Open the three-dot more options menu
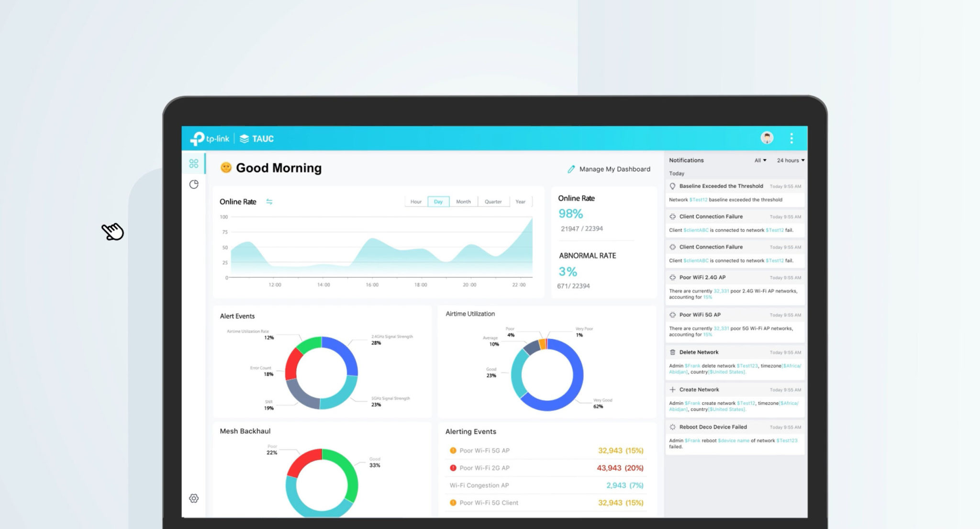Image resolution: width=980 pixels, height=529 pixels. point(791,138)
